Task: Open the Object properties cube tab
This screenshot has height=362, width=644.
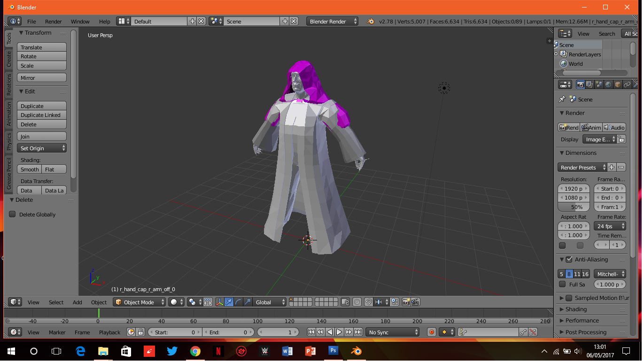Action: (618, 85)
